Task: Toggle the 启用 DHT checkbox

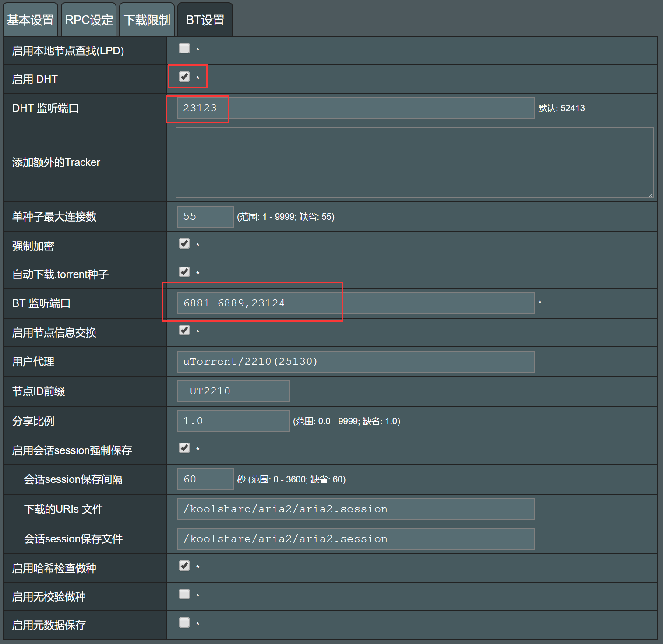Action: [x=184, y=77]
